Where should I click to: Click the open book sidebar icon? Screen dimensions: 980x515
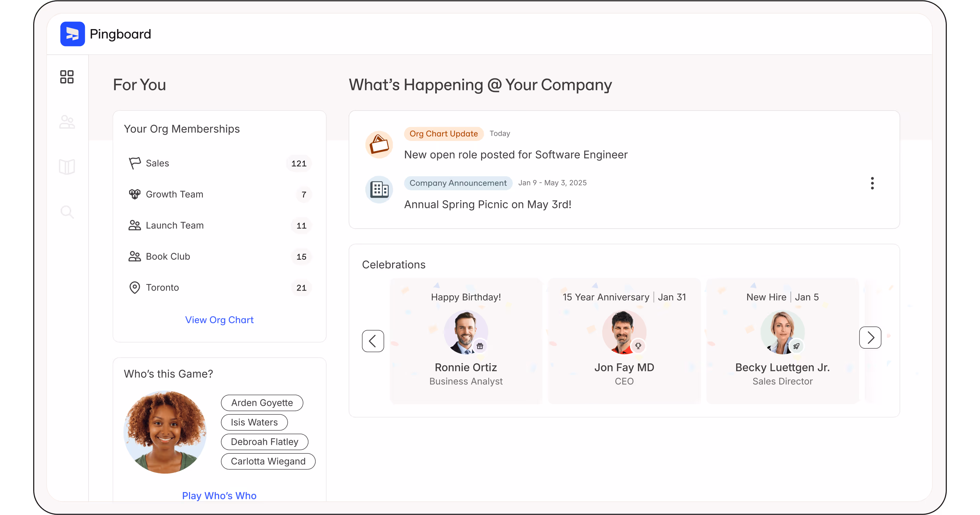(x=67, y=167)
